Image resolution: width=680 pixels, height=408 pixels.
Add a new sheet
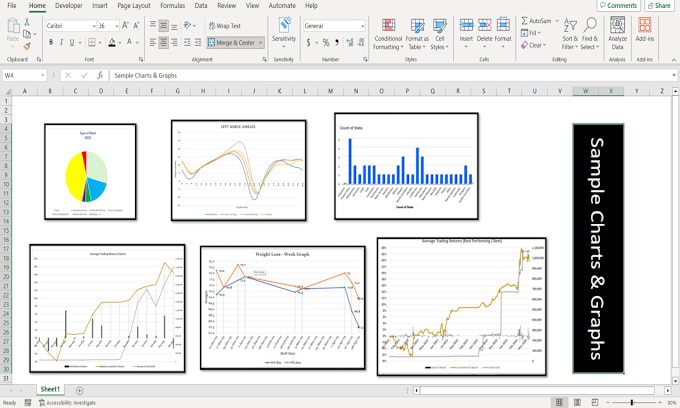pyautogui.click(x=79, y=390)
